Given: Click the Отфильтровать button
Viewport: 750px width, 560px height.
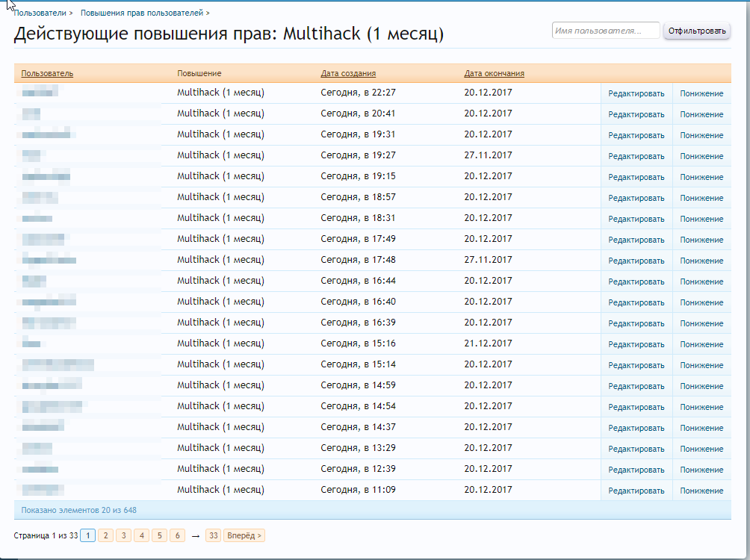Looking at the screenshot, I should click(x=697, y=31).
